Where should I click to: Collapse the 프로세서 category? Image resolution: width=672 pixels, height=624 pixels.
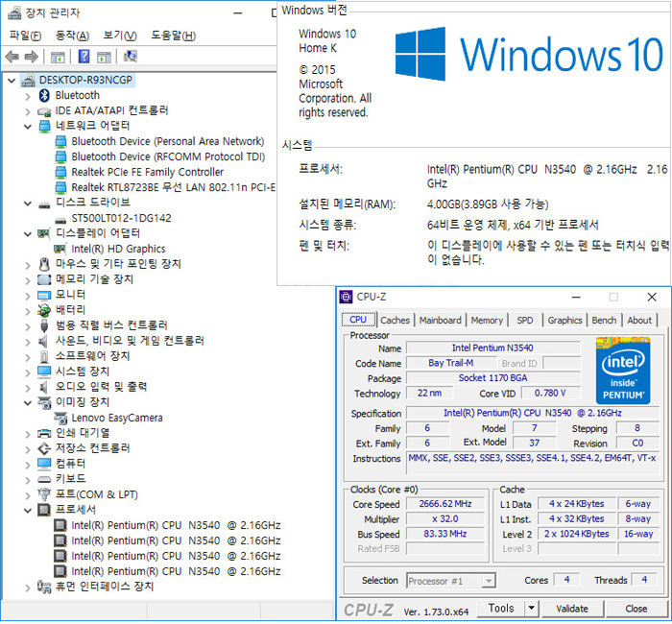[x=28, y=511]
